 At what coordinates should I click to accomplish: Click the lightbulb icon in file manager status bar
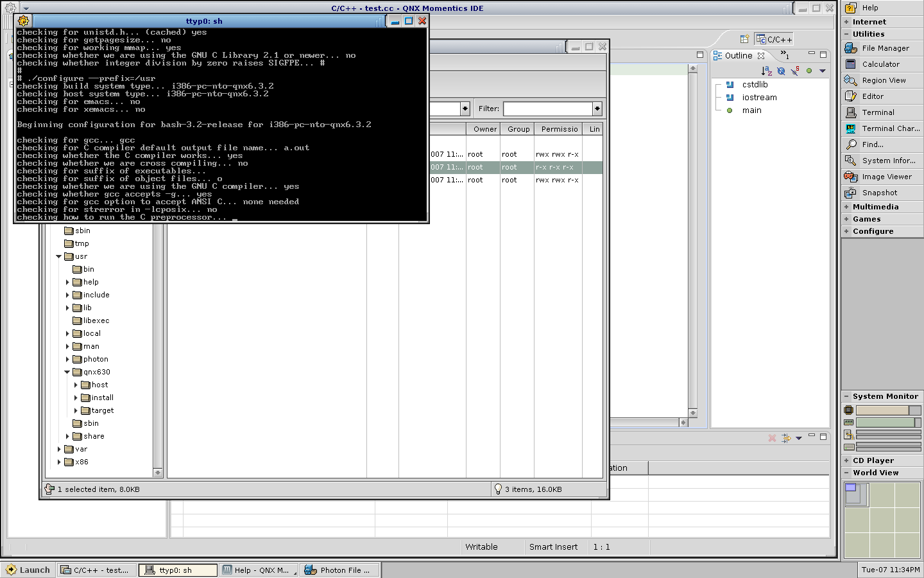[x=497, y=489]
